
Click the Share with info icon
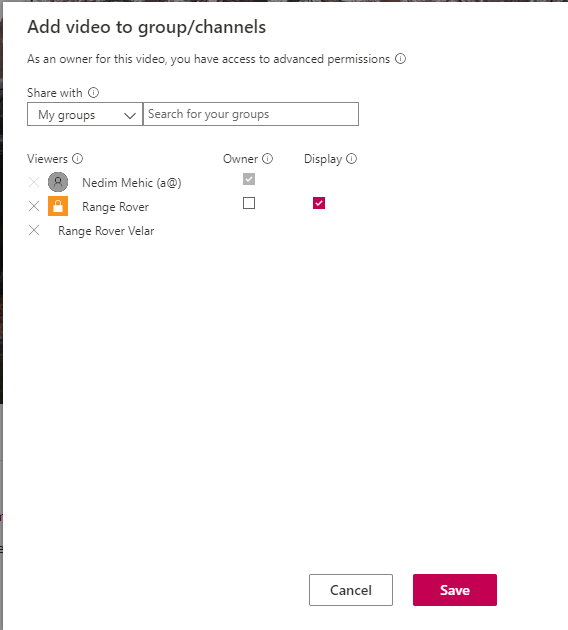tap(93, 93)
